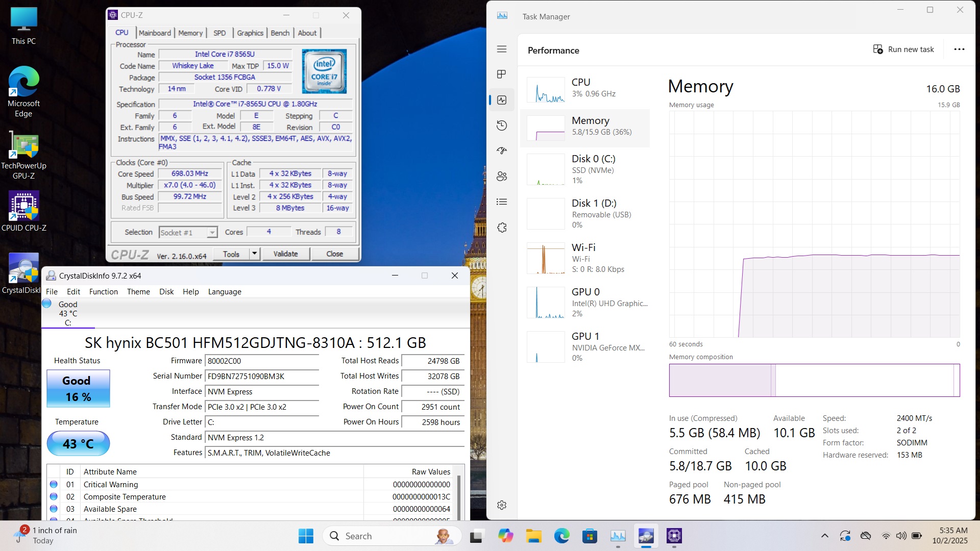Open Details list icon in Task Manager

click(x=502, y=202)
